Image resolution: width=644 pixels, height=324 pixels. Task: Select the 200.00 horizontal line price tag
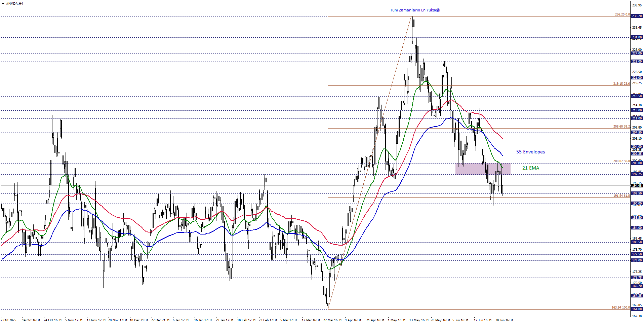click(637, 163)
